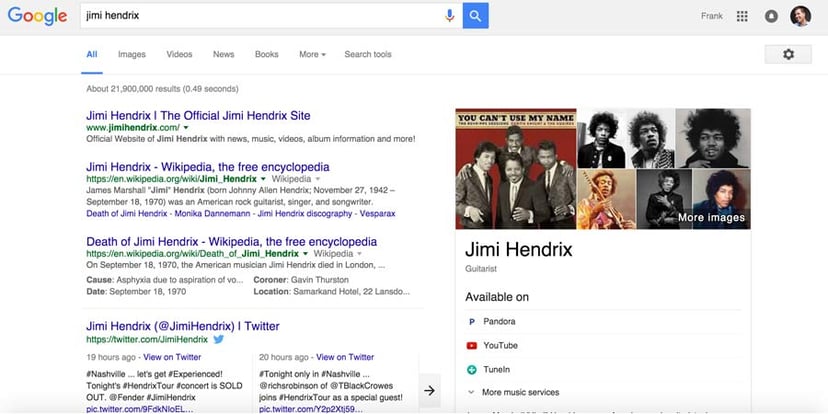
Task: Open the color guitar-playing Hendrix thumbnail
Action: [606, 199]
